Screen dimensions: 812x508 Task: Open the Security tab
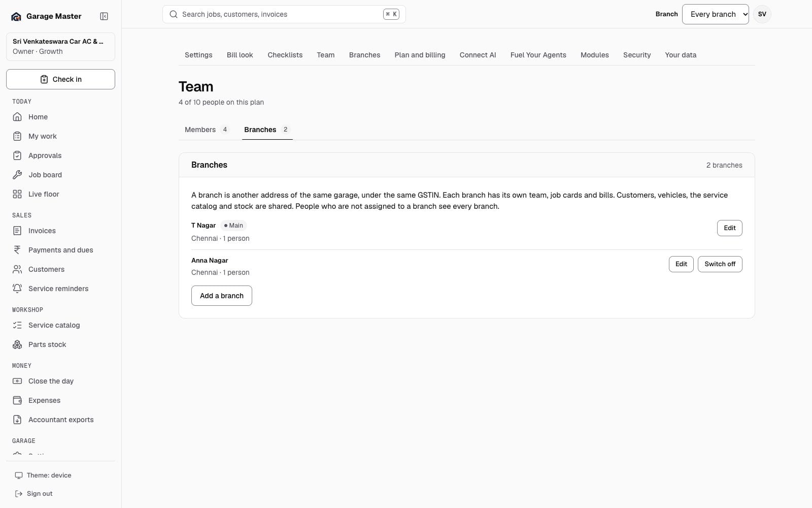637,55
